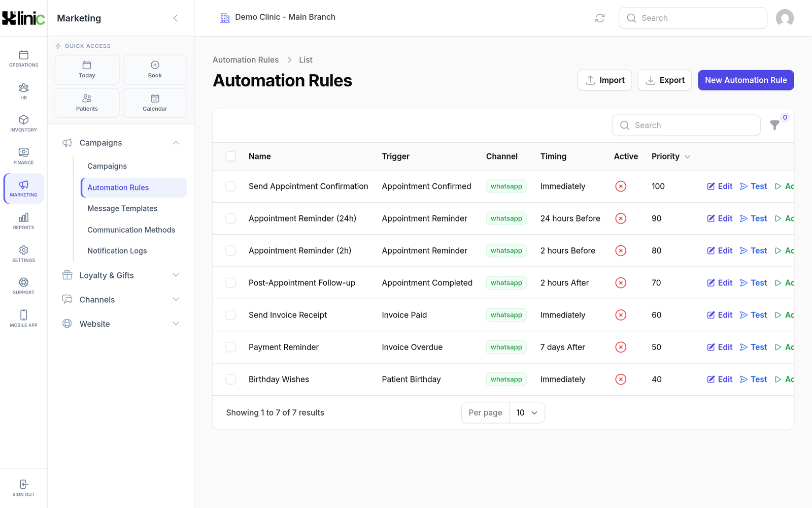Collapse the Marketing side panel arrow
Image resolution: width=812 pixels, height=508 pixels.
(x=176, y=18)
